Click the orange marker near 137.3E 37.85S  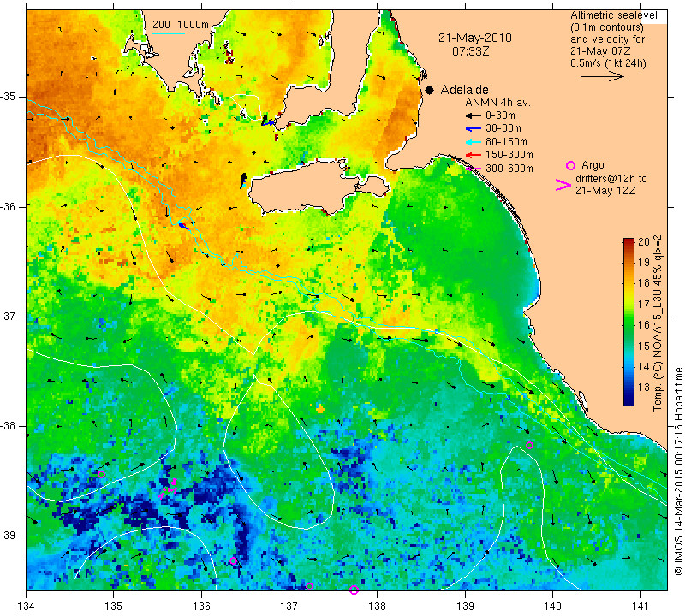pos(320,409)
